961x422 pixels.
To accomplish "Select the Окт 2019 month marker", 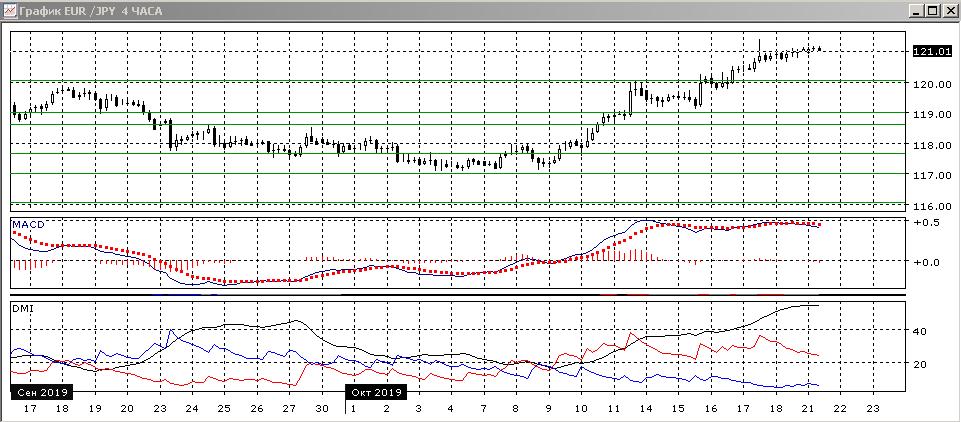I will pyautogui.click(x=376, y=392).
